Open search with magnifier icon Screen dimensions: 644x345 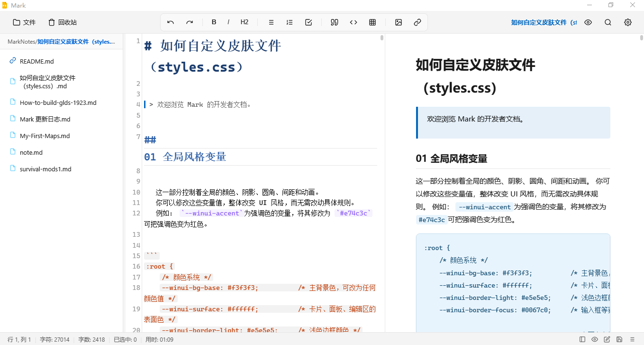pos(608,22)
